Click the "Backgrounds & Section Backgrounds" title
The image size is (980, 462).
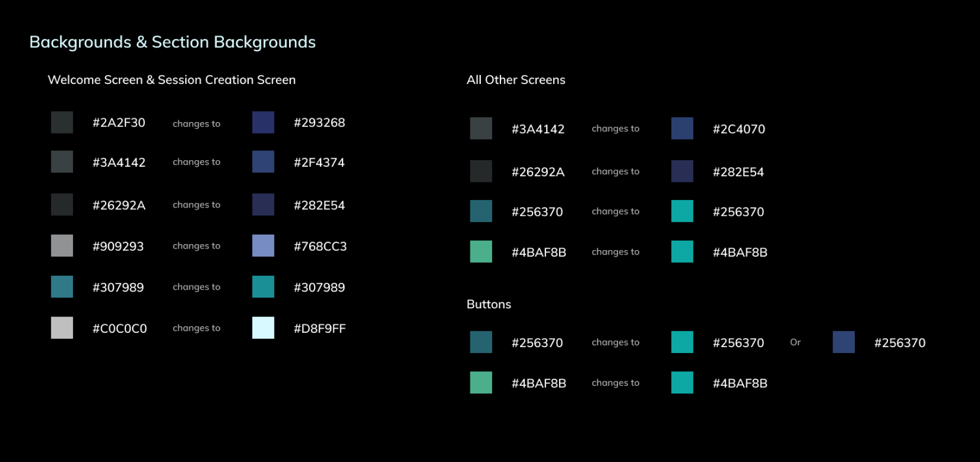coord(172,42)
